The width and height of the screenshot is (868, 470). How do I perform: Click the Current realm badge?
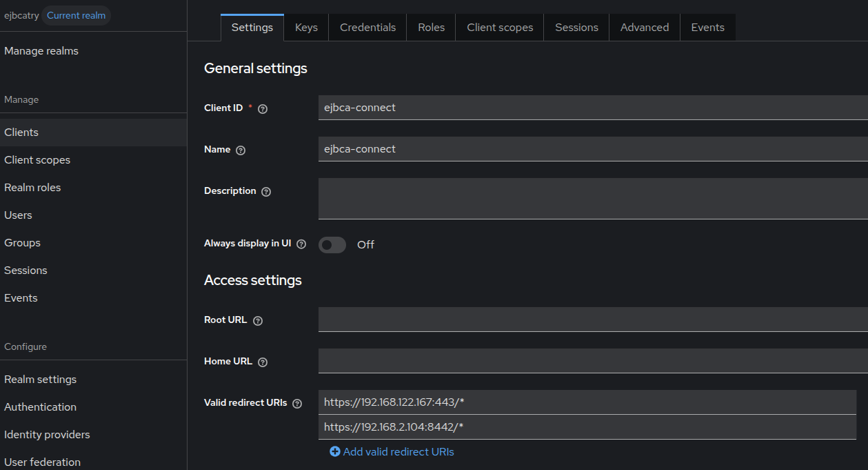click(x=76, y=15)
